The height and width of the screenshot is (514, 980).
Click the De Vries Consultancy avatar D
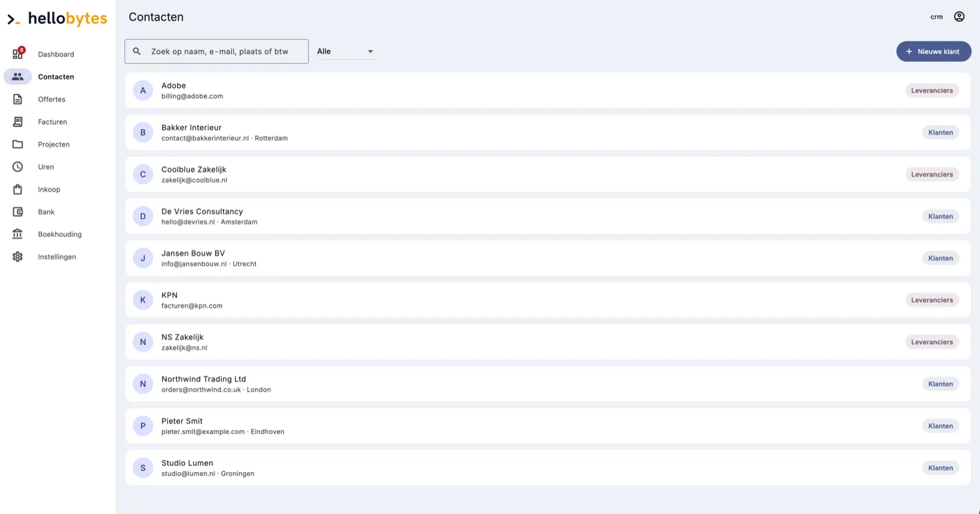[x=143, y=216]
